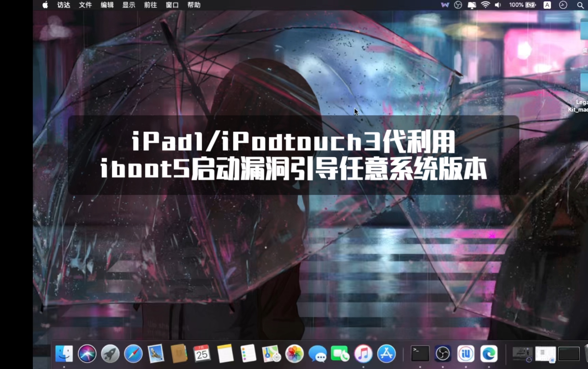Open Contacts brown book icon
The width and height of the screenshot is (588, 369).
point(179,354)
